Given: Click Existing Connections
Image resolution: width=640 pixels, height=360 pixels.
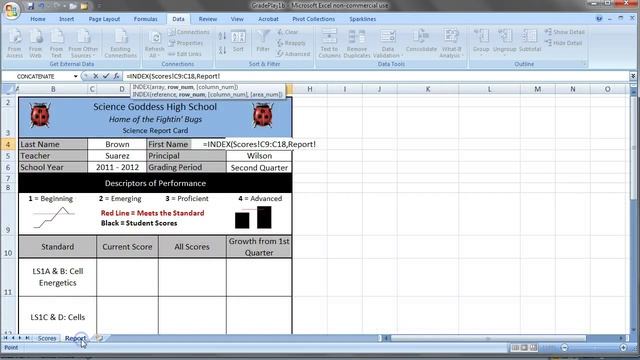Looking at the screenshot, I should (120, 43).
